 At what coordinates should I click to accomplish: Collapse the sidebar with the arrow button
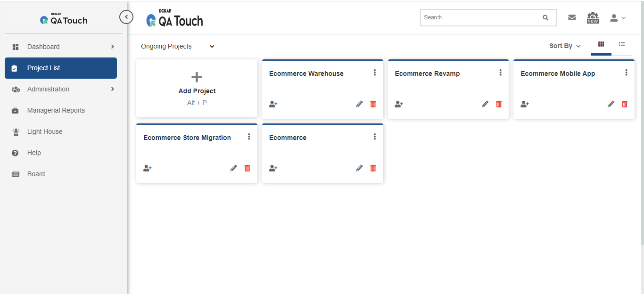coord(126,17)
